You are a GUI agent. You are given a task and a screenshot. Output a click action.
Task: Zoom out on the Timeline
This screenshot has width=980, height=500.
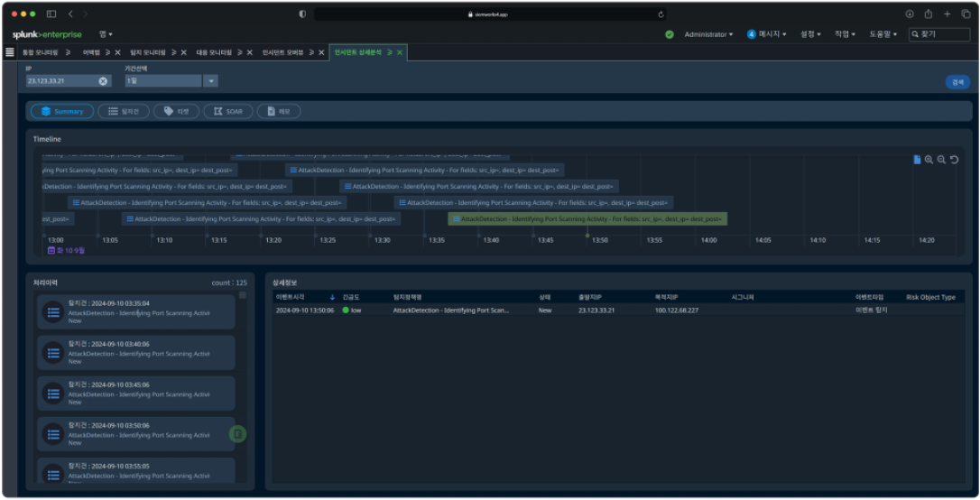pos(941,160)
